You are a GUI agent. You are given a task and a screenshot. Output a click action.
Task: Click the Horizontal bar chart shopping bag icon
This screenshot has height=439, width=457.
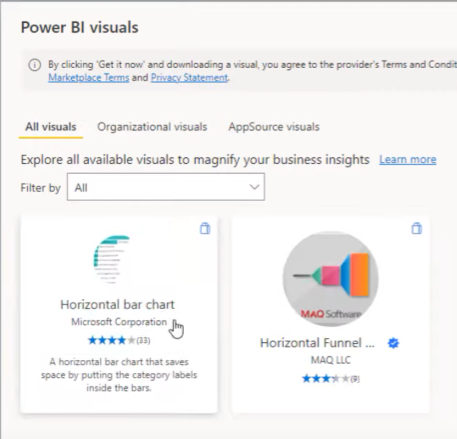tap(205, 229)
